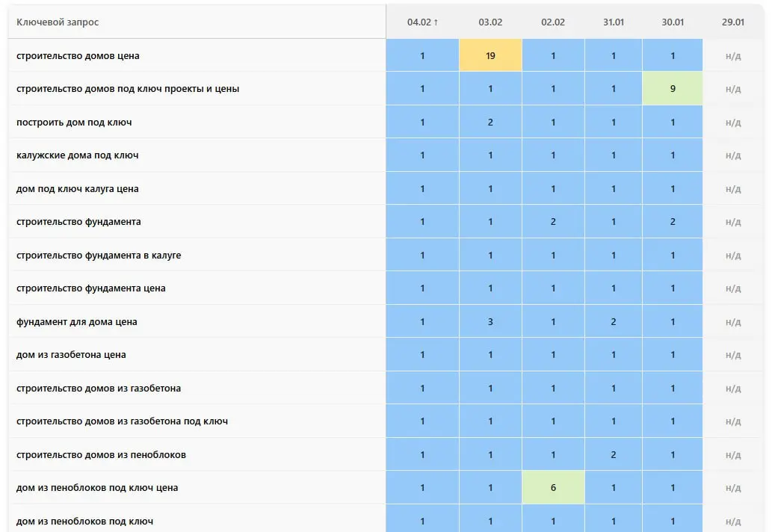The width and height of the screenshot is (772, 532).
Task: Sort by the 04.02 column arrow
Action: point(436,22)
